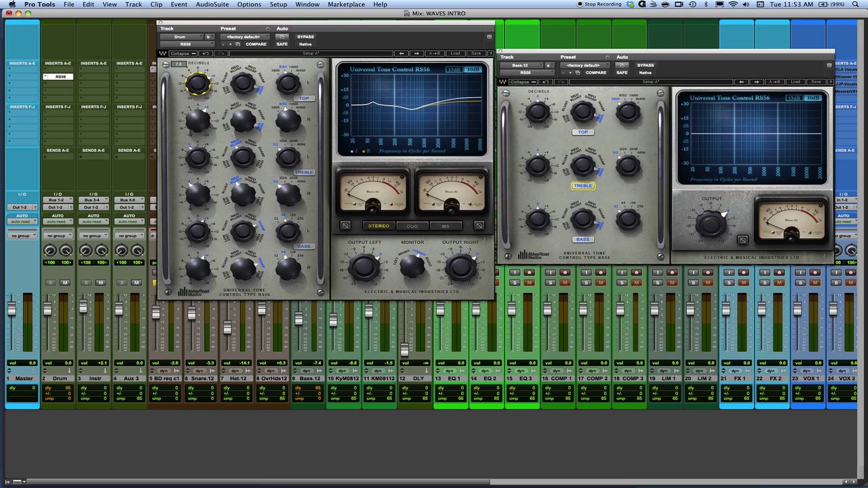Click the Wi-Fi icon in the menu bar
The height and width of the screenshot is (488, 868).
[x=732, y=4]
